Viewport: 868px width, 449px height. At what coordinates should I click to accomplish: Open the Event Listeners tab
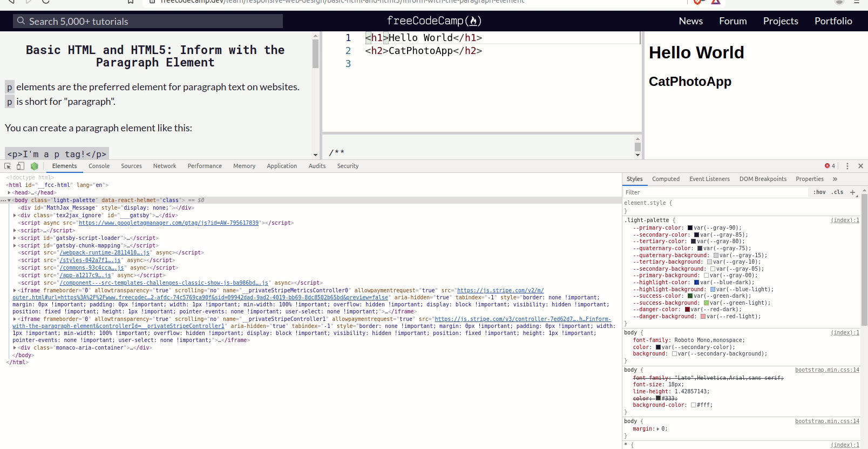point(709,179)
